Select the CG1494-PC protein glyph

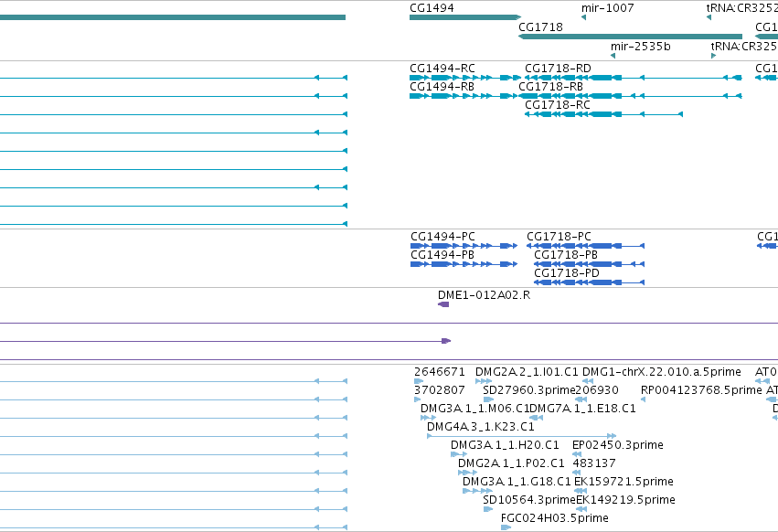pyautogui.click(x=464, y=246)
